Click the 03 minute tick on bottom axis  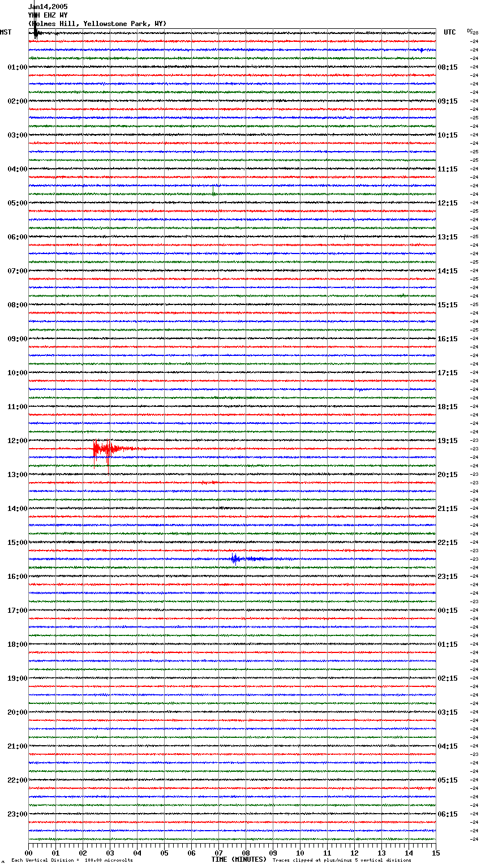click(110, 853)
